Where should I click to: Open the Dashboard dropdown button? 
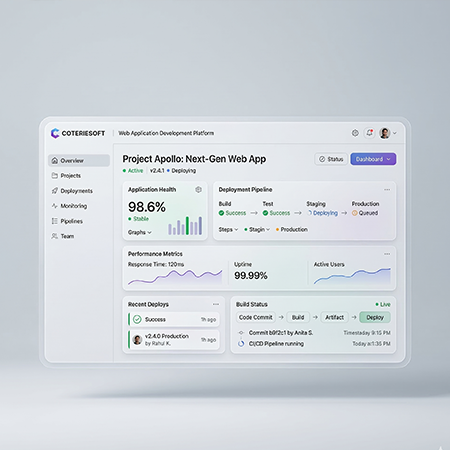[x=373, y=159]
